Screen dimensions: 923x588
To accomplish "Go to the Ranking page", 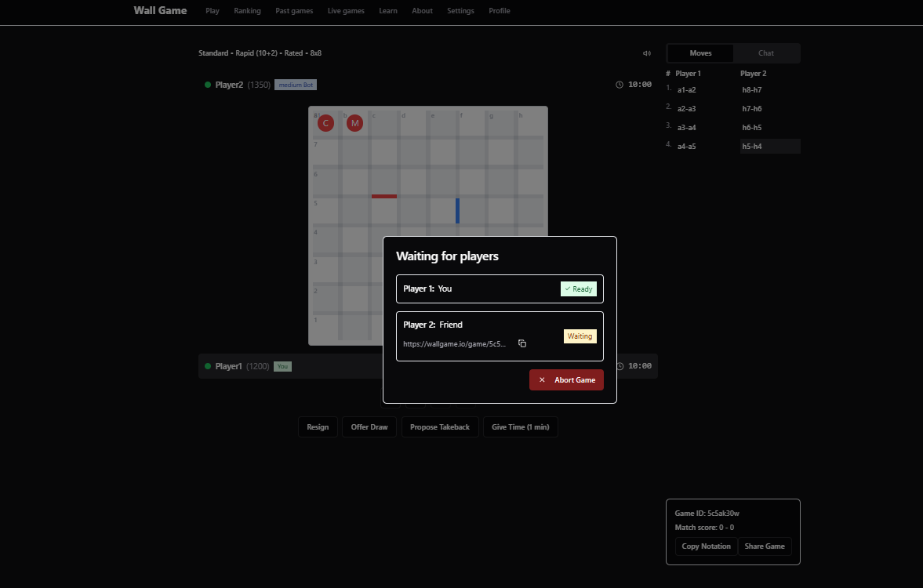I will pyautogui.click(x=247, y=11).
